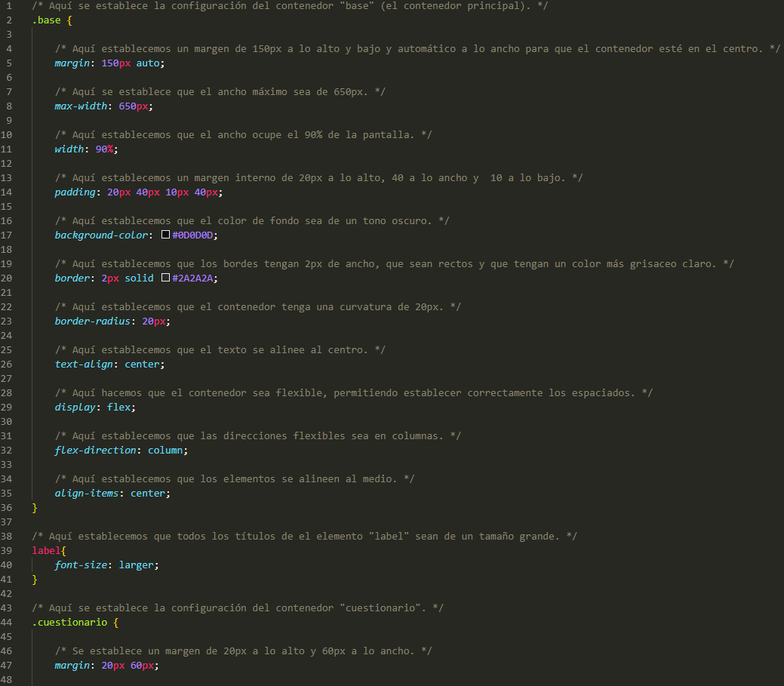Click the #0D0D0D color swatch
This screenshot has height=686, width=784.
[165, 235]
